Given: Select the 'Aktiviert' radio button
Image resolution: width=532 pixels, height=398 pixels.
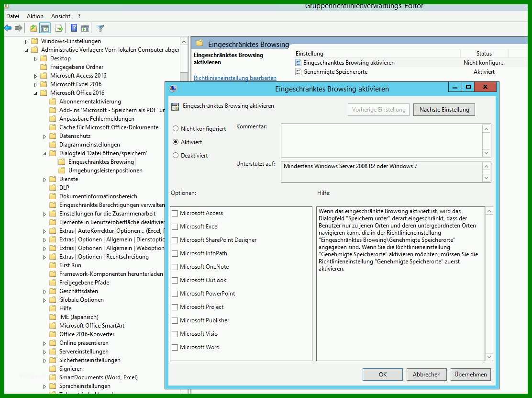Looking at the screenshot, I should (176, 142).
